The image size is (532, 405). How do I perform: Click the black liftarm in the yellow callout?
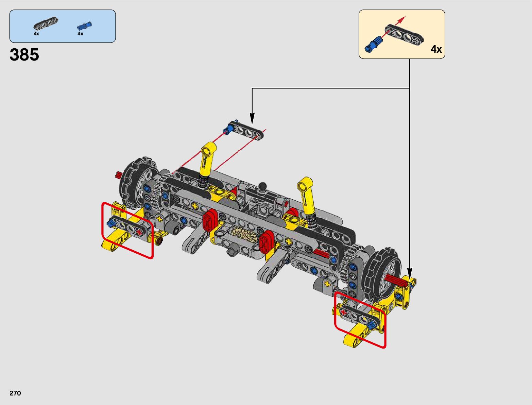[404, 34]
